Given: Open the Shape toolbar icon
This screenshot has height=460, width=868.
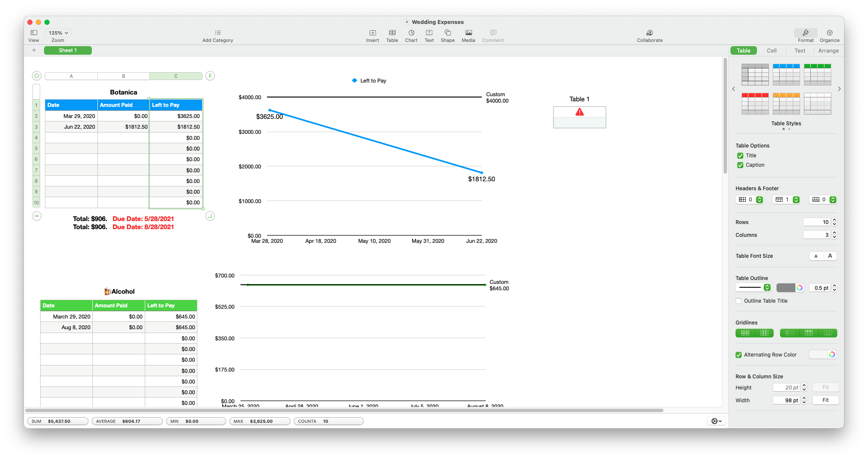Looking at the screenshot, I should [448, 33].
